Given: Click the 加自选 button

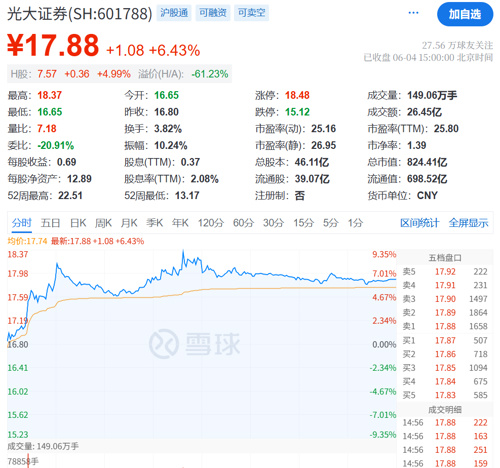Looking at the screenshot, I should pyautogui.click(x=465, y=14).
